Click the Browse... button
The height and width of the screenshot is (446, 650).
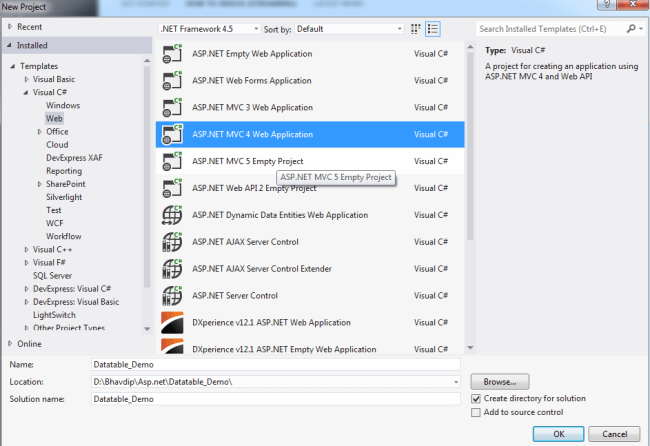[x=500, y=382]
